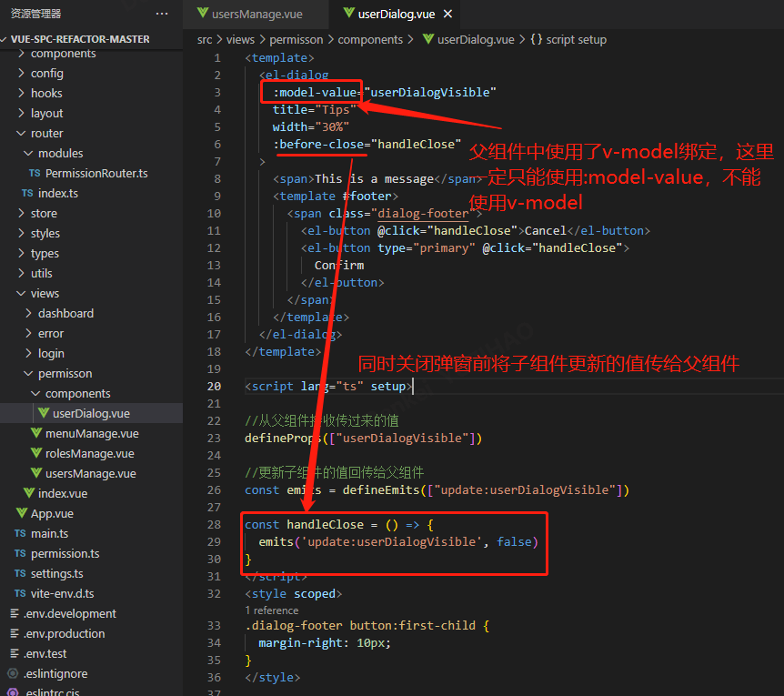Collapse the permisson folder
The image size is (784, 696).
pyautogui.click(x=28, y=373)
